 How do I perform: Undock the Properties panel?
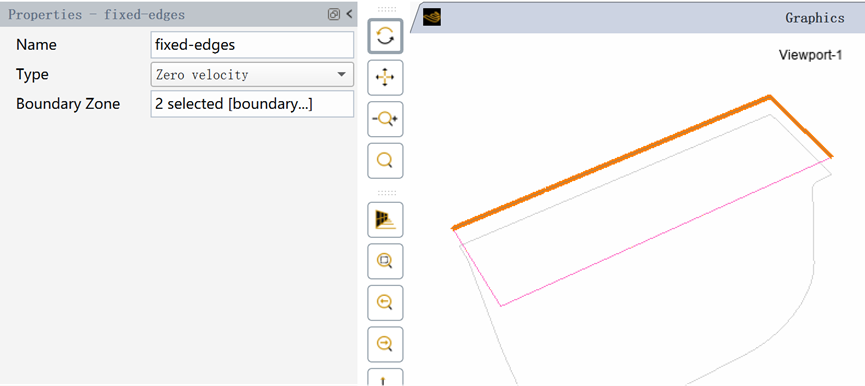coord(333,14)
